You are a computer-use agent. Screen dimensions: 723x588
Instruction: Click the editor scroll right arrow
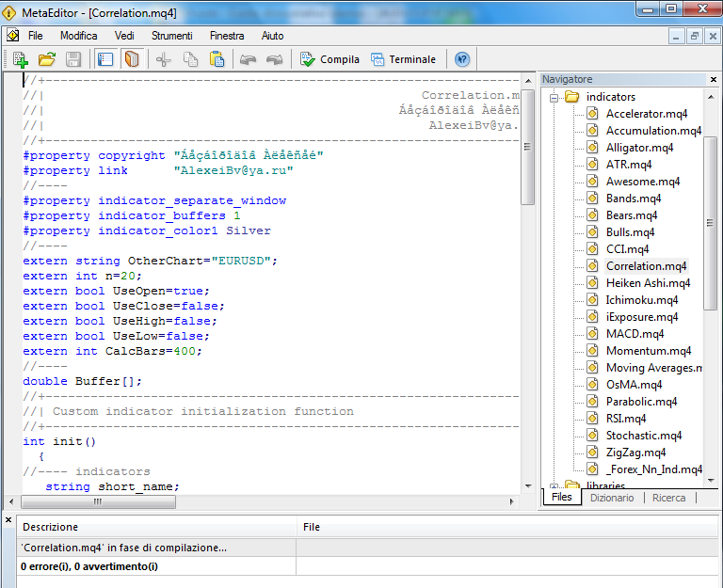[511, 501]
